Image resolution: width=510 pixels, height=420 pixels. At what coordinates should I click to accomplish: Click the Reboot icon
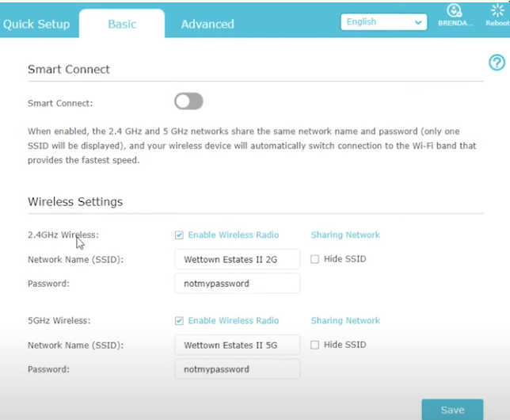tap(497, 12)
